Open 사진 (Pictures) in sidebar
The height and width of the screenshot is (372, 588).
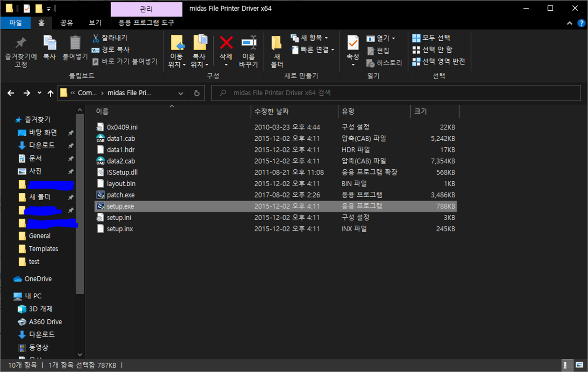click(35, 171)
